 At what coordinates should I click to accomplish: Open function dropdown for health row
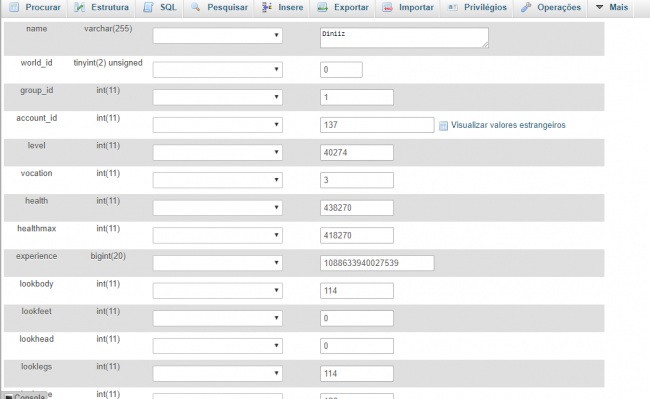click(x=218, y=208)
